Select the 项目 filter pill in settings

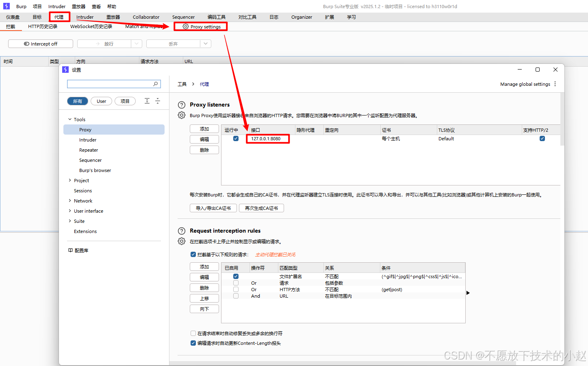coord(125,101)
